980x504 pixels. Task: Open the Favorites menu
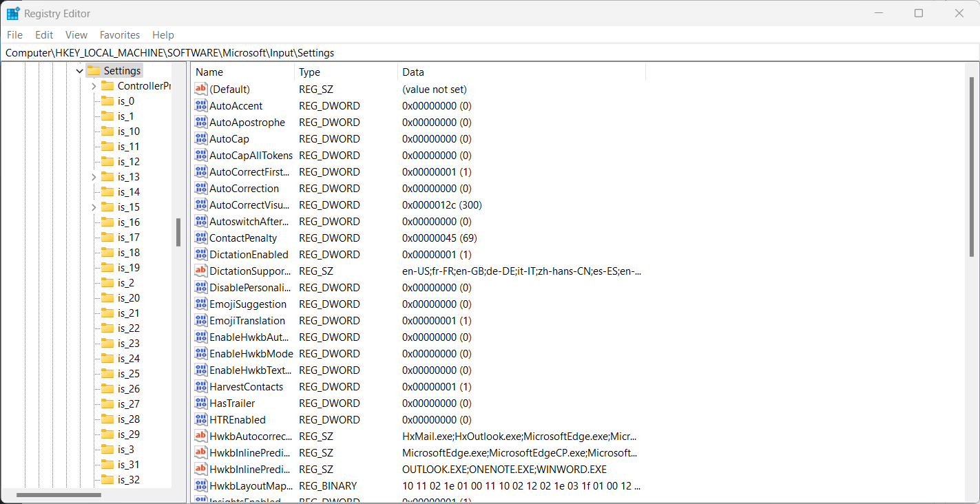click(x=120, y=34)
